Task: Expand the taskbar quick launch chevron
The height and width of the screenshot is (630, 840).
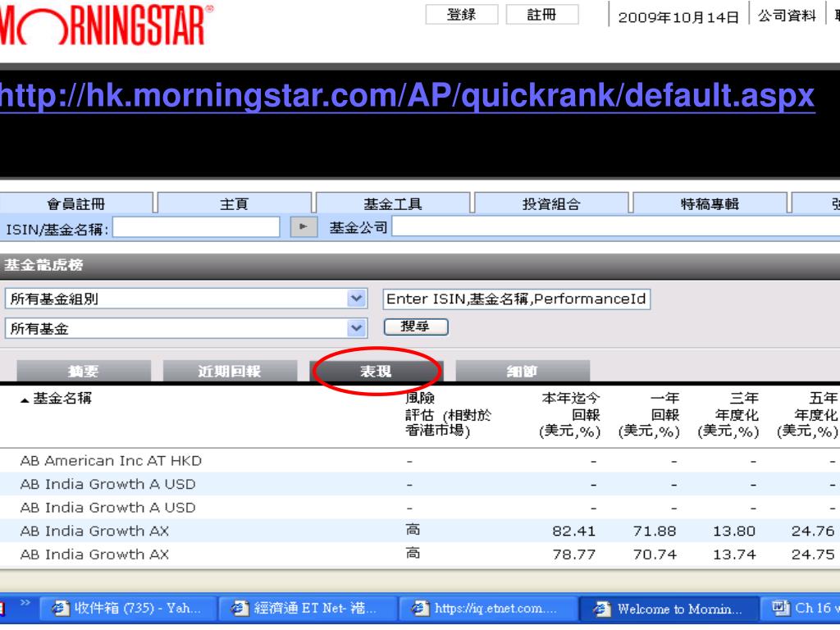Action: [x=25, y=603]
